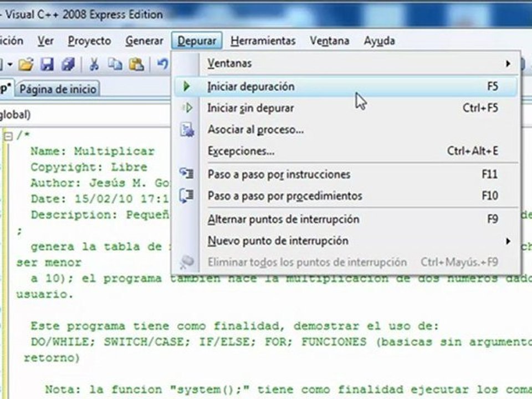
Task: Click the Paste clipboard toolbar icon
Action: [x=136, y=64]
